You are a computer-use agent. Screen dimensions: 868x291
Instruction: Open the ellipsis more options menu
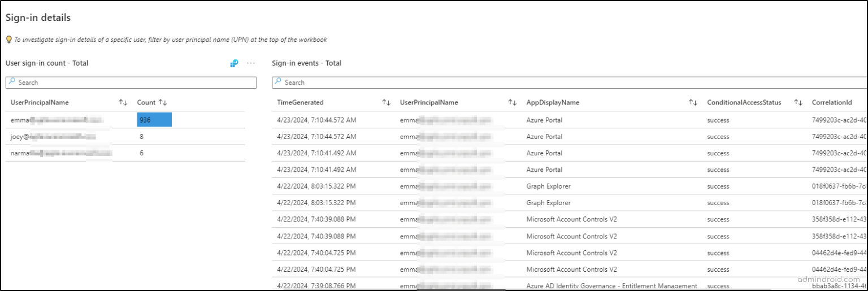coord(251,63)
